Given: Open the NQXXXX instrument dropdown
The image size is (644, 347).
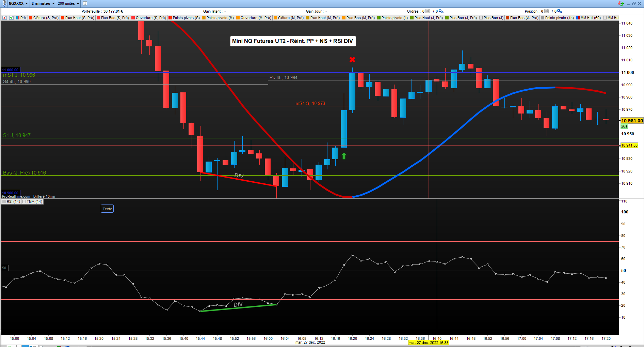Looking at the screenshot, I should click(18, 3).
